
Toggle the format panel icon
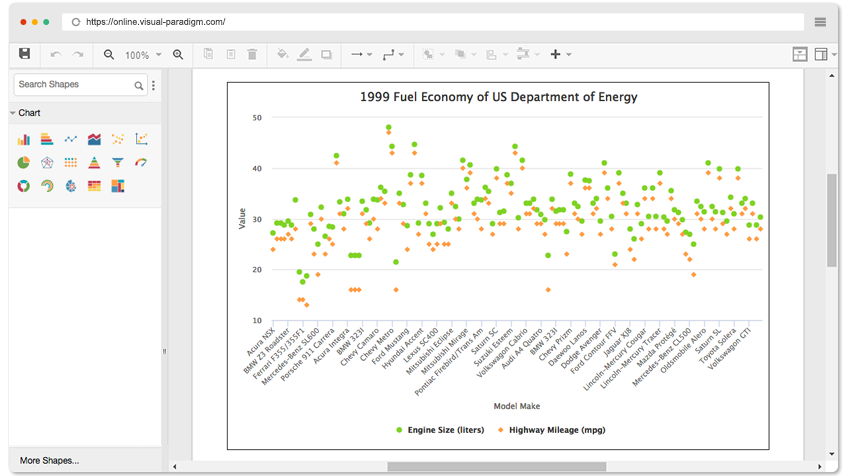(x=800, y=54)
